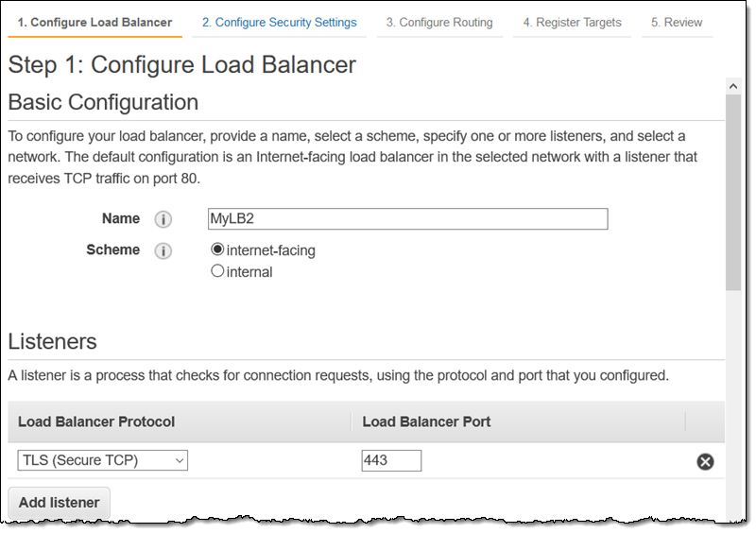Click the internet-facing label text

coord(271,251)
